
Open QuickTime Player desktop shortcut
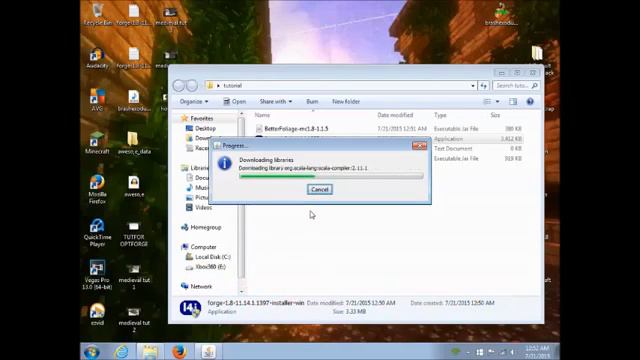pyautogui.click(x=97, y=232)
